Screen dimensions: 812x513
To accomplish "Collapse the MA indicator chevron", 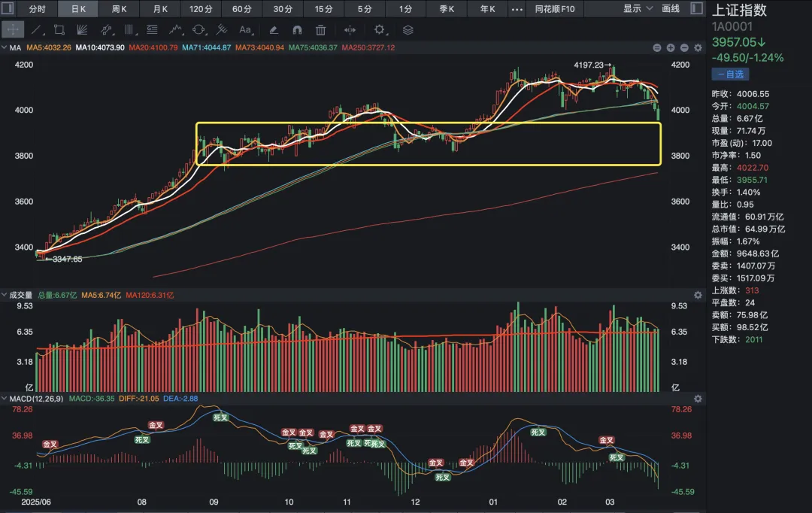I will [5, 47].
